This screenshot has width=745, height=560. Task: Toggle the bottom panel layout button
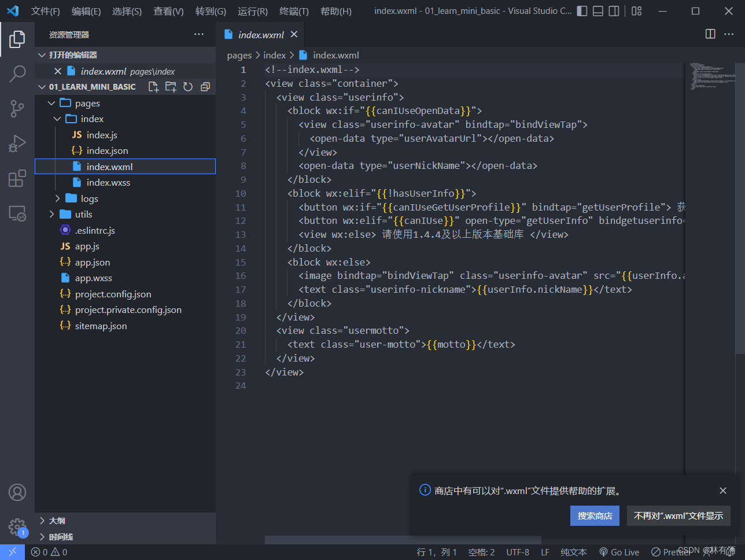(x=598, y=11)
